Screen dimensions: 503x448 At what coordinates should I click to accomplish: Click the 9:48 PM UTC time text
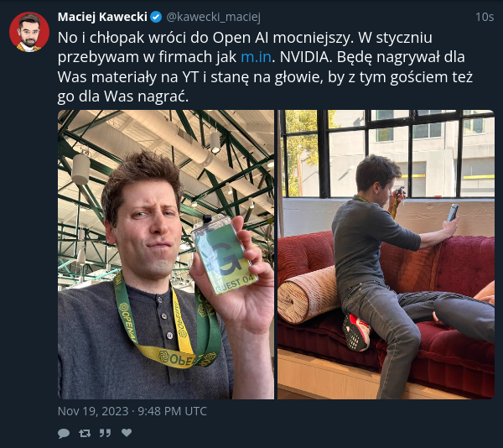coord(172,411)
